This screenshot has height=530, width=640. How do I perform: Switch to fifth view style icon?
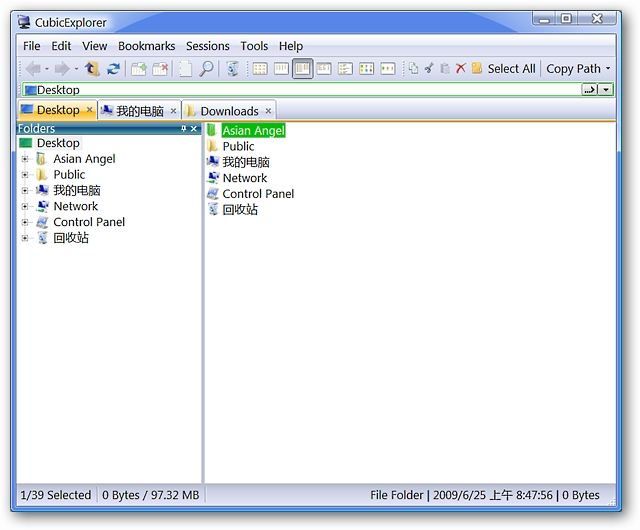click(x=345, y=69)
